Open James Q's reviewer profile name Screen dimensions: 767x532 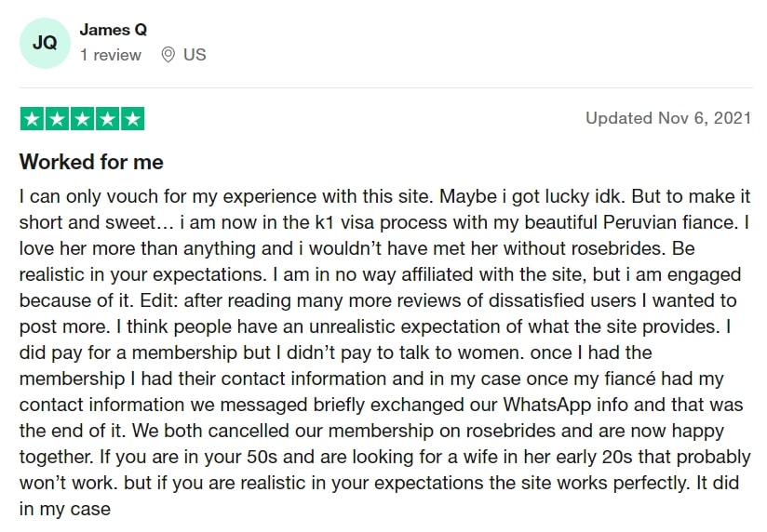[113, 30]
